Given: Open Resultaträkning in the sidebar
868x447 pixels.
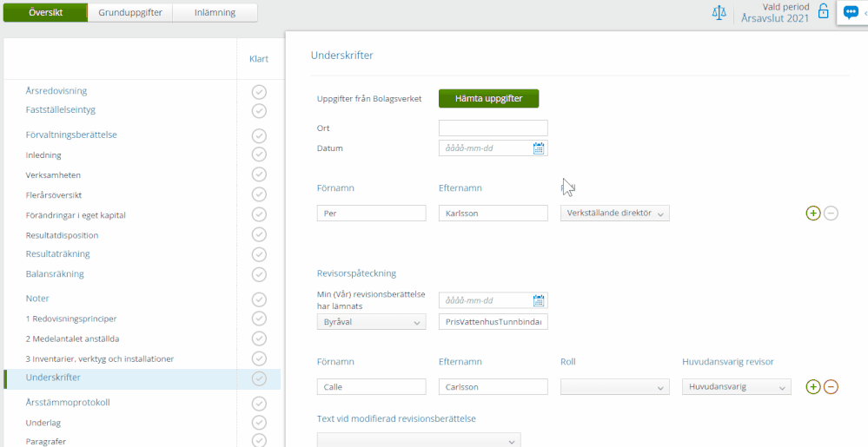Looking at the screenshot, I should coord(57,254).
